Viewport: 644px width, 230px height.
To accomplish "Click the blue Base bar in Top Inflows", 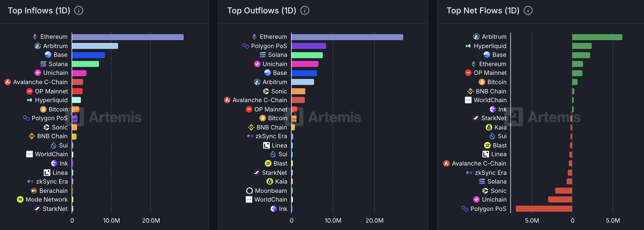I will (89, 55).
